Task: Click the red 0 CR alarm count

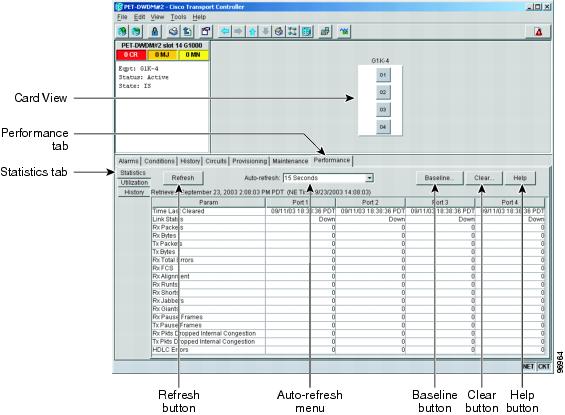Action: pyautogui.click(x=131, y=55)
